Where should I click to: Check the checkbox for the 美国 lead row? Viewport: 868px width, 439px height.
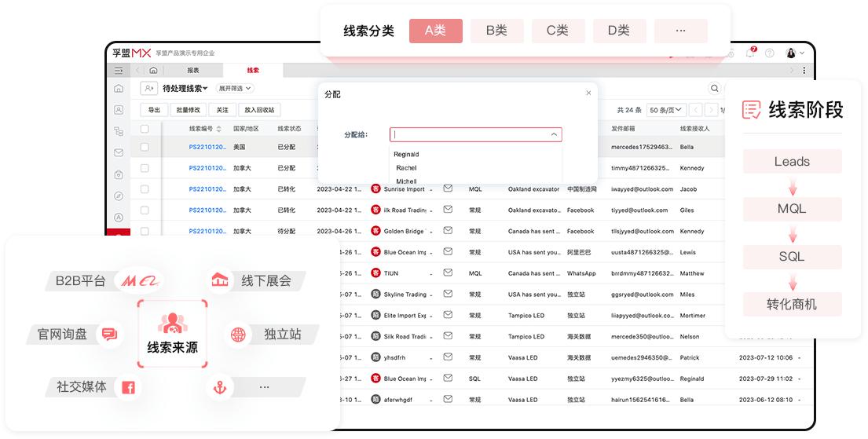(145, 147)
